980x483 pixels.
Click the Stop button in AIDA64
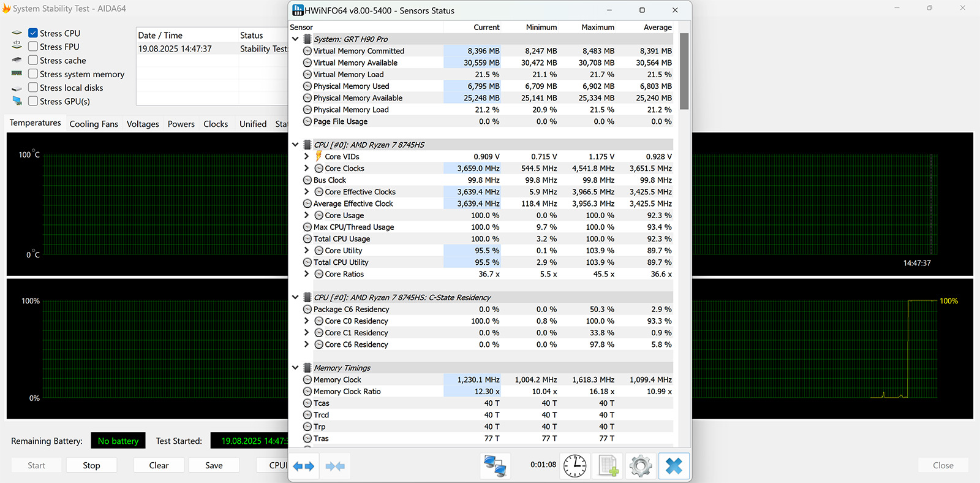91,465
